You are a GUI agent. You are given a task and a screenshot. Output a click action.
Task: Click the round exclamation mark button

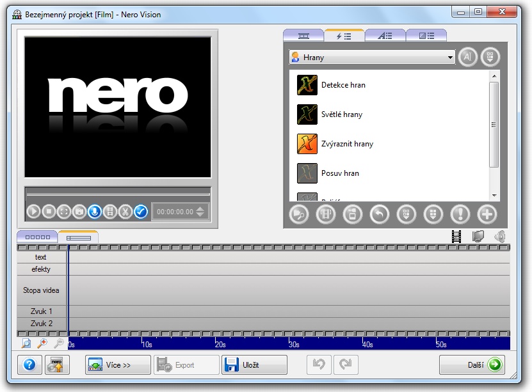[x=460, y=214]
